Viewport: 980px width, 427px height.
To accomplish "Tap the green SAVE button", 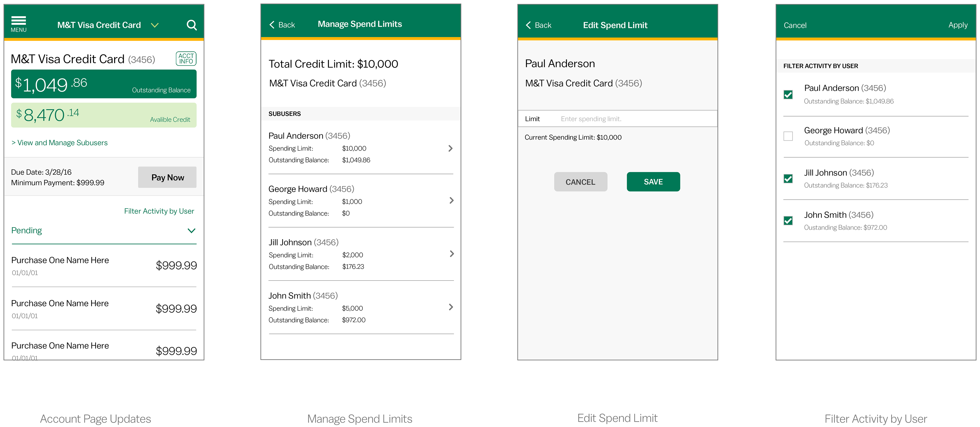I will click(x=653, y=182).
